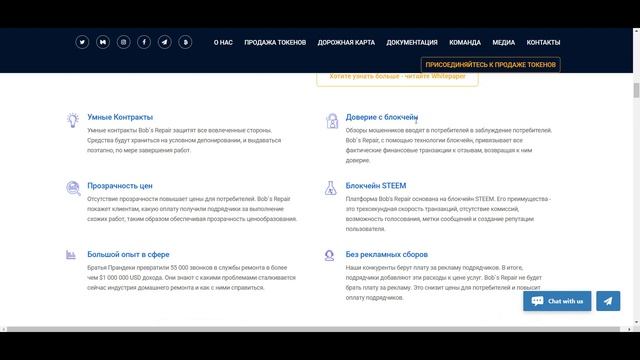
Task: Click the bar chart icon beside Большой опыт
Action: tap(71, 255)
